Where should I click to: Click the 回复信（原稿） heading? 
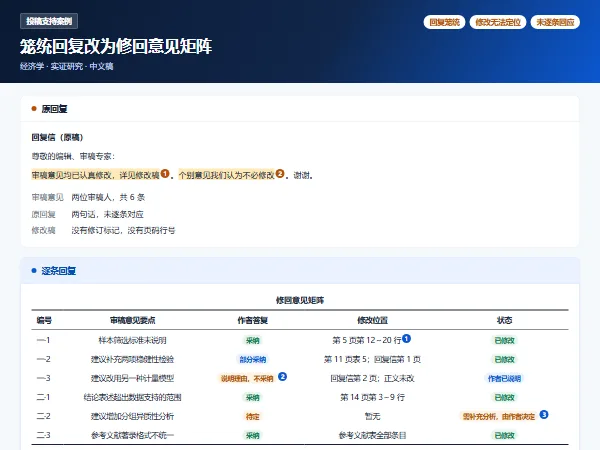point(57,137)
